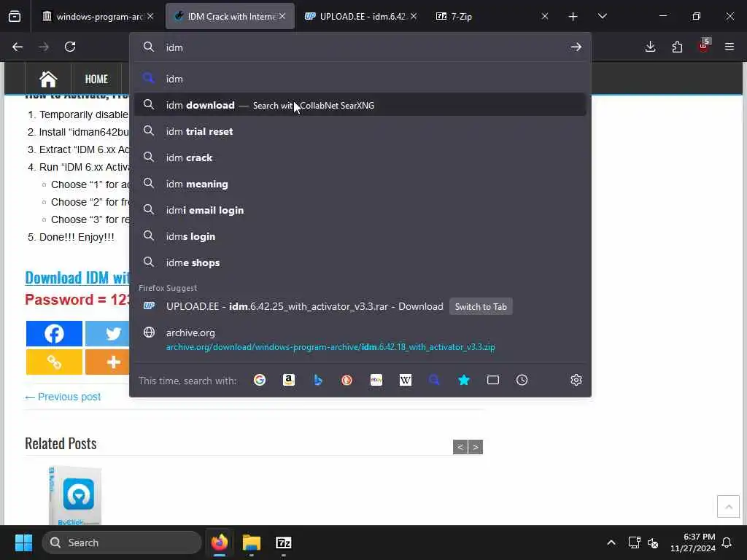Reload the current page
747x560 pixels.
pos(70,47)
